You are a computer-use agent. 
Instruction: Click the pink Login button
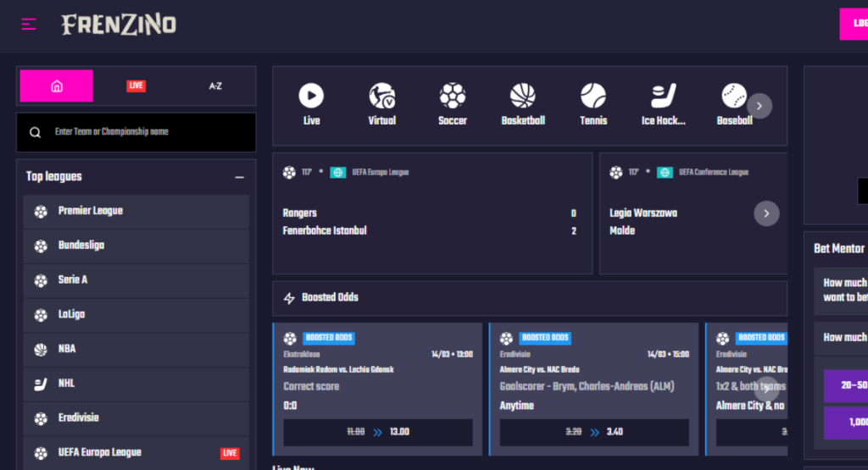(x=854, y=24)
